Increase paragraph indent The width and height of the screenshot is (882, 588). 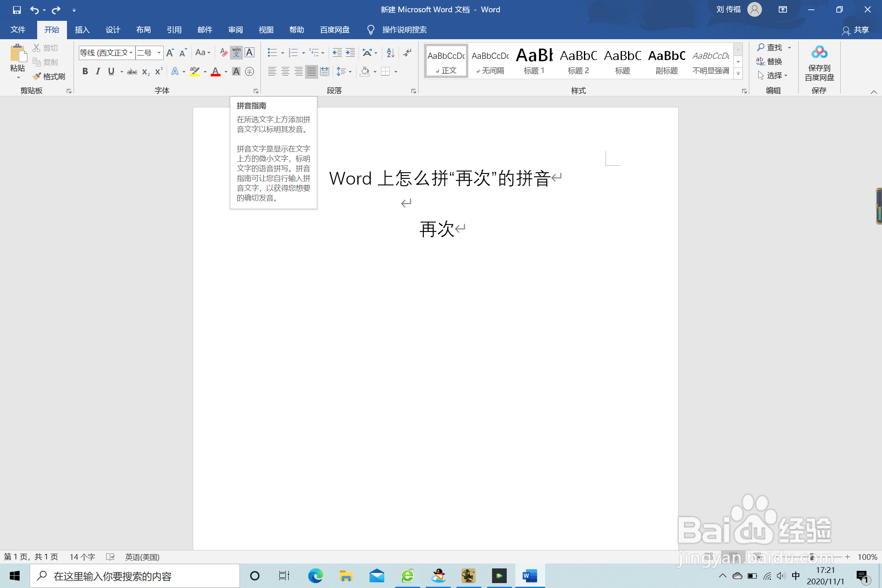click(350, 53)
